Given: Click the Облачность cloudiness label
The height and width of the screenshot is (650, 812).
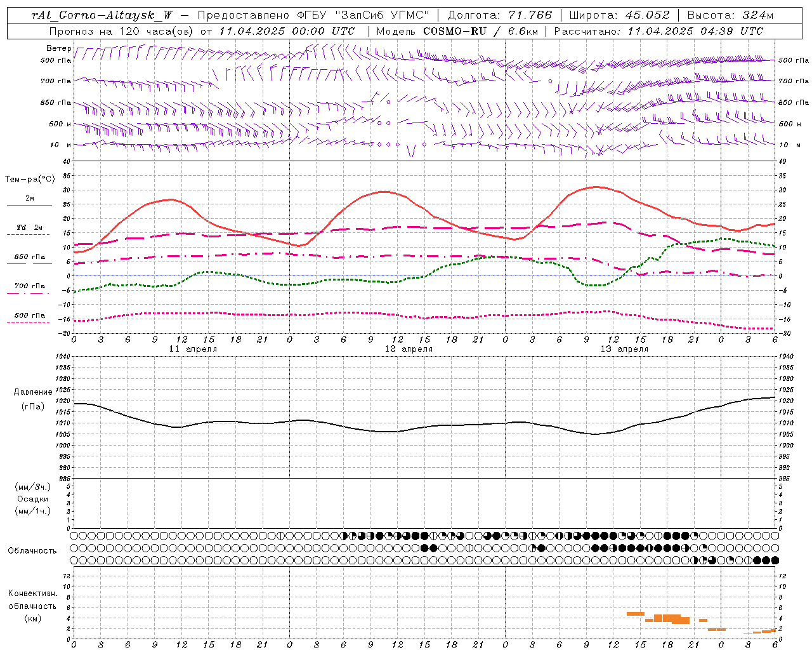Looking at the screenshot, I should [x=32, y=551].
